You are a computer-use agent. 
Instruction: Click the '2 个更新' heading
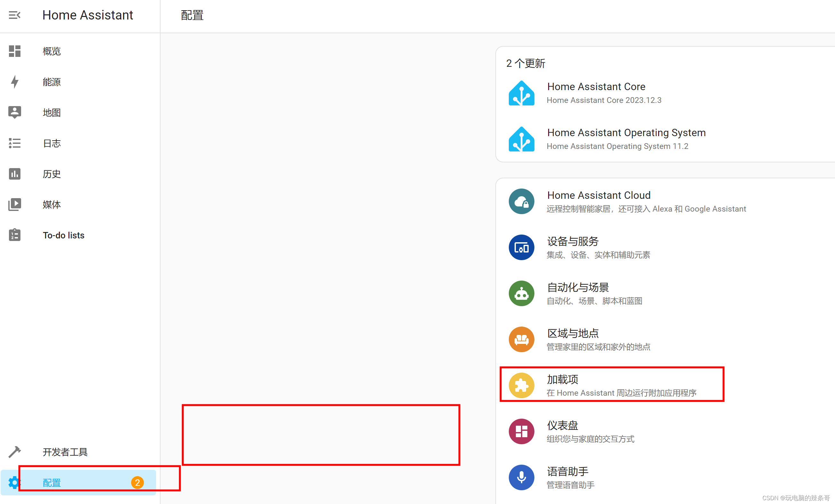(526, 63)
